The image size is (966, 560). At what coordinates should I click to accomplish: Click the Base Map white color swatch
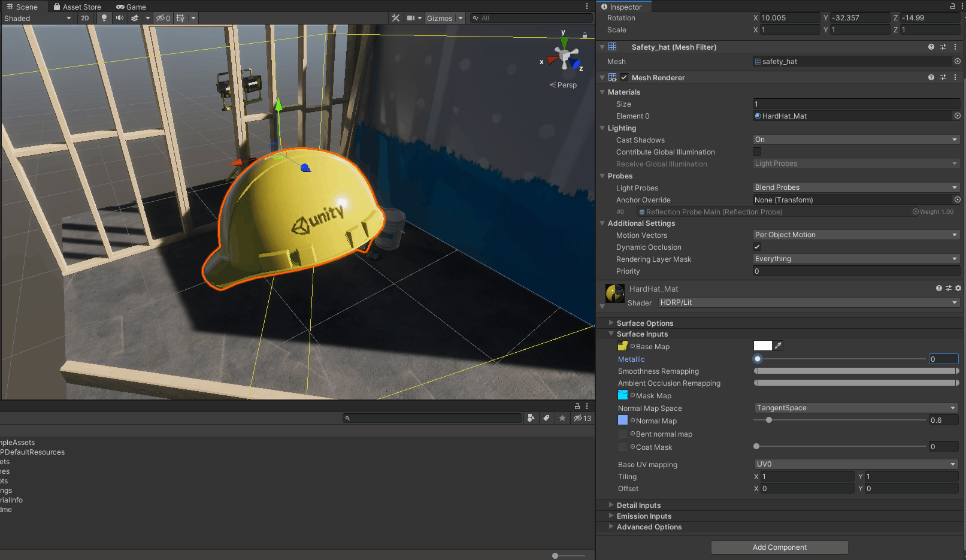(762, 346)
